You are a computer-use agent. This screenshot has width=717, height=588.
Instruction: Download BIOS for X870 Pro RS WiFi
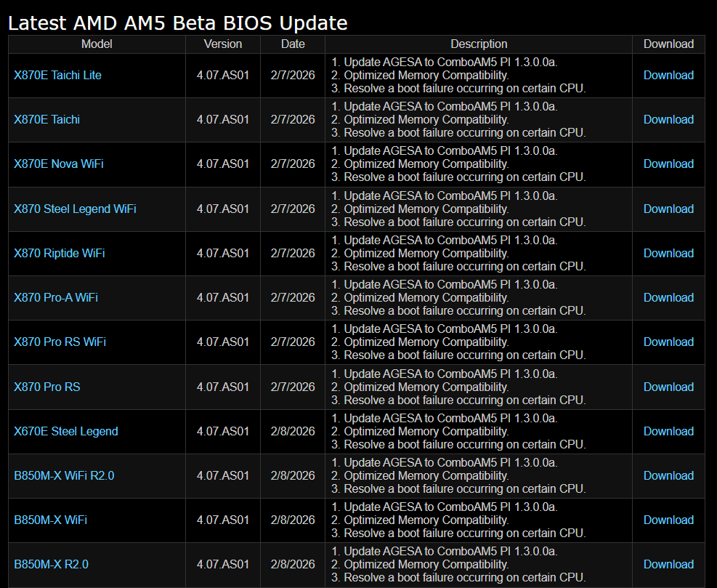coord(668,342)
